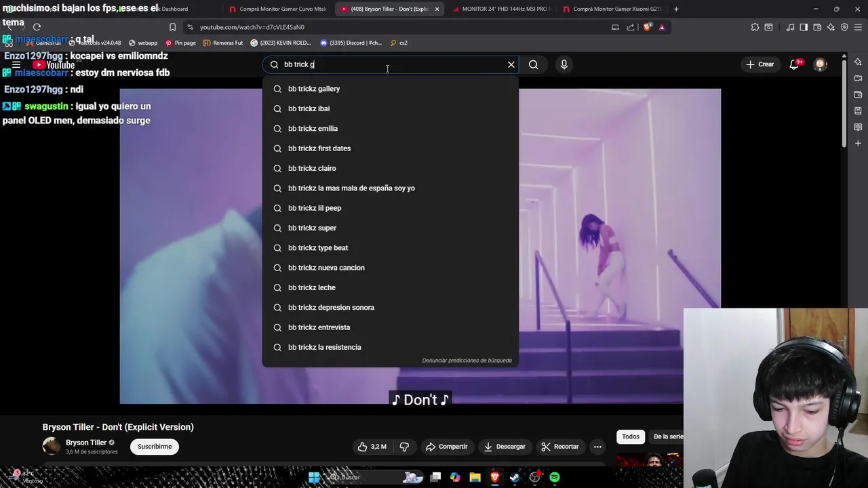Open the browser extensions puzzle icon
Screen dimensions: 868x488
(x=755, y=27)
